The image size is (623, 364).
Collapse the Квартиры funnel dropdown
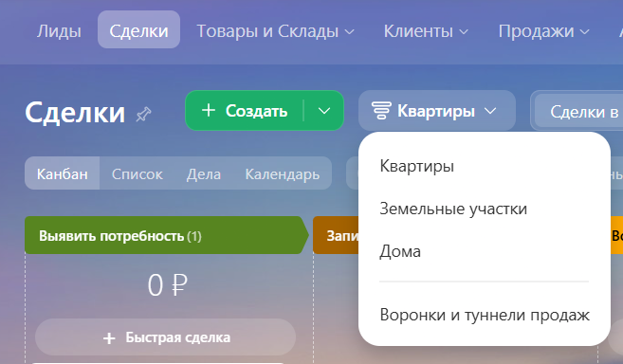click(x=490, y=111)
